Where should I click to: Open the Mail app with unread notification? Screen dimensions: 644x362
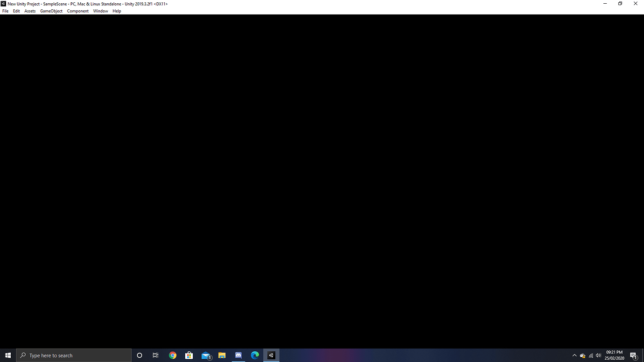205,355
